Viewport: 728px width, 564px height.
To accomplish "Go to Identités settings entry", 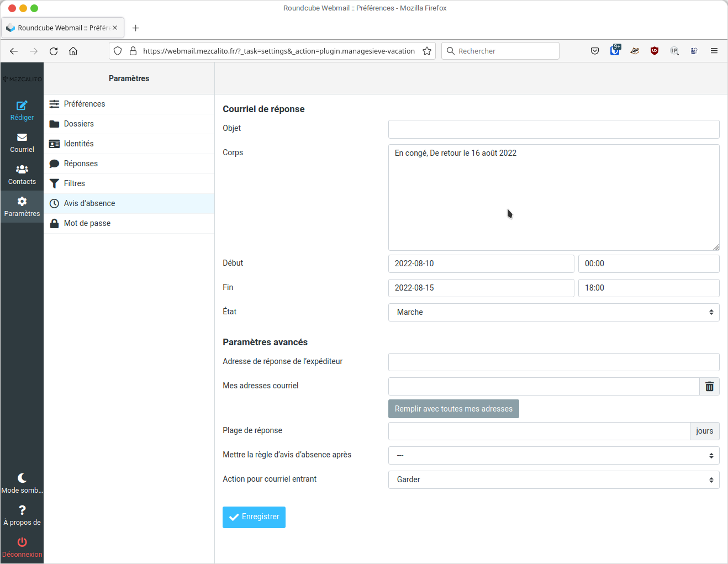I will 79,144.
